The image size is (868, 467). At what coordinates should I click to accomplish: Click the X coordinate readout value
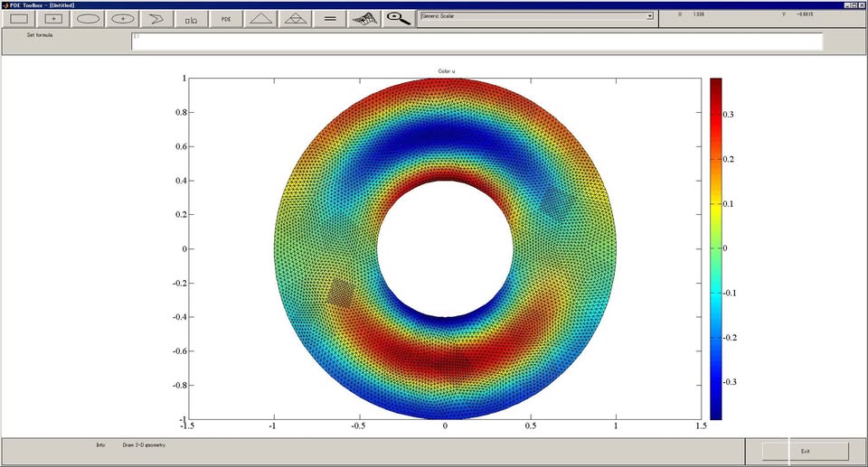(x=699, y=14)
